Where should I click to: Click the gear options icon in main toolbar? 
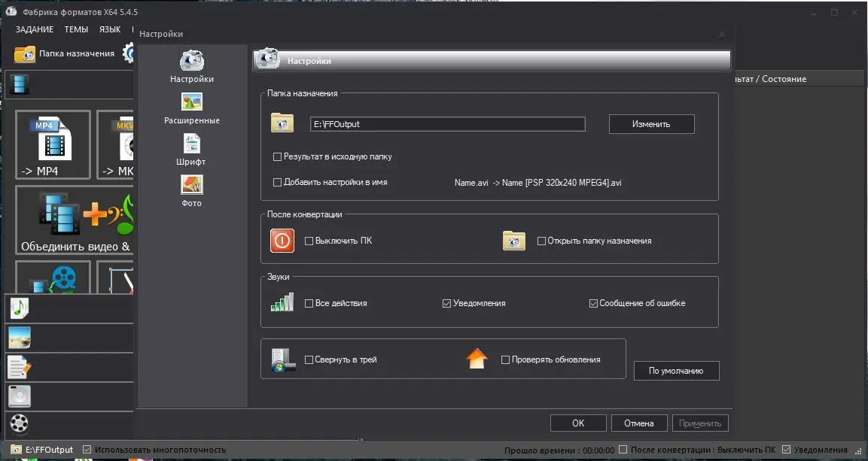click(129, 53)
